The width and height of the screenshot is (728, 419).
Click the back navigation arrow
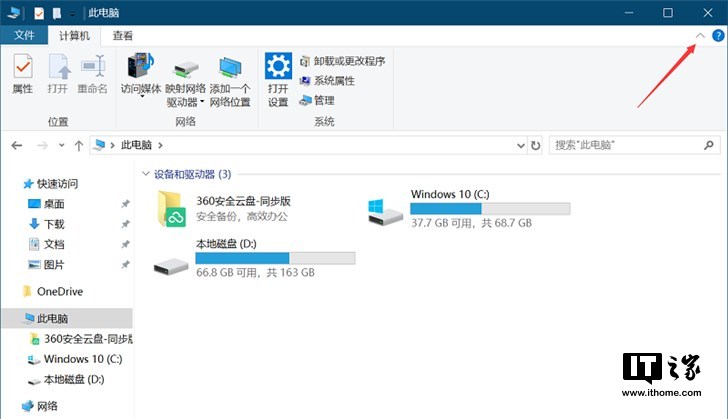click(17, 145)
